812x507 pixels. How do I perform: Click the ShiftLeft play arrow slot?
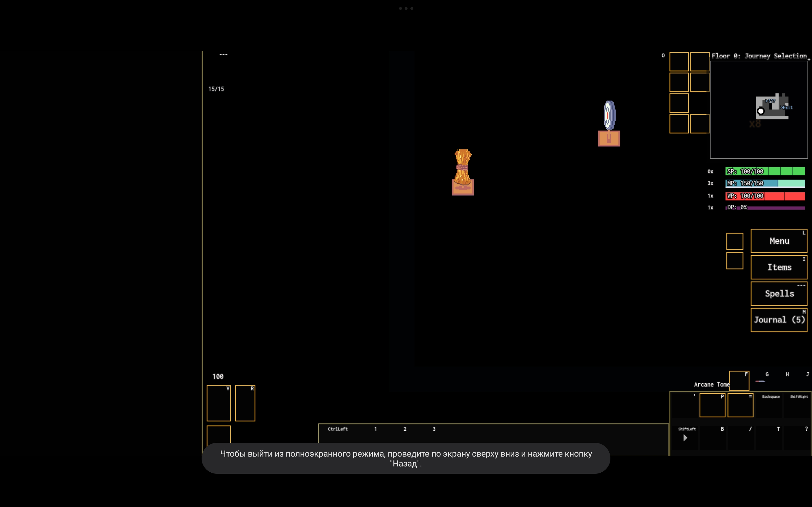(x=685, y=438)
